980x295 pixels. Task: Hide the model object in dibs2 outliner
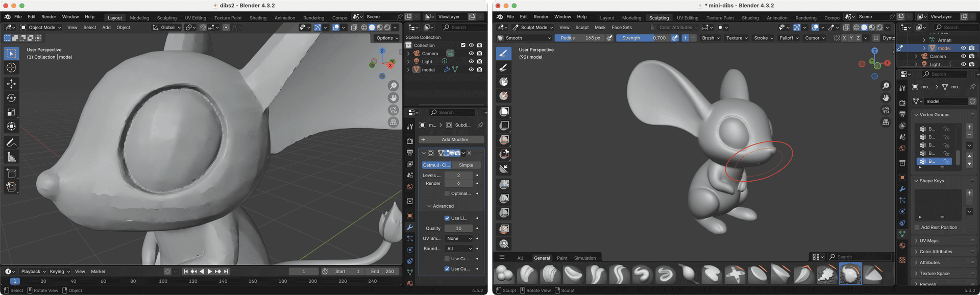point(471,70)
